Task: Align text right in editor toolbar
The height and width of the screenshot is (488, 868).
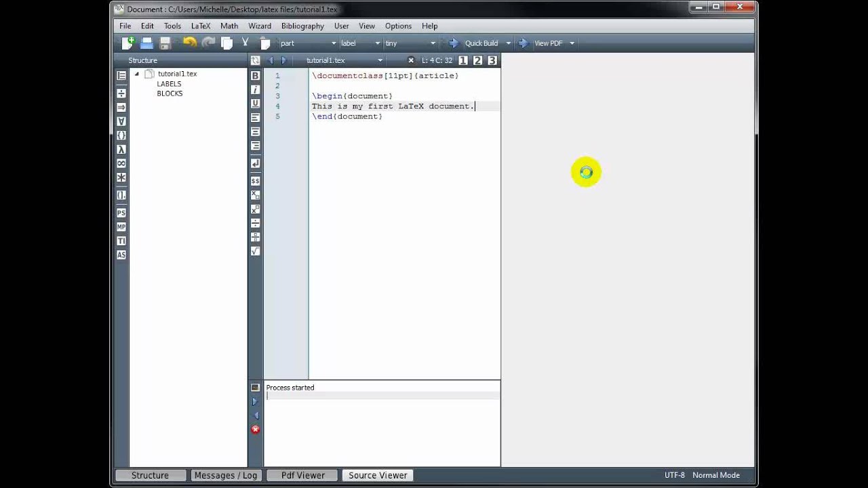Action: coord(255,146)
